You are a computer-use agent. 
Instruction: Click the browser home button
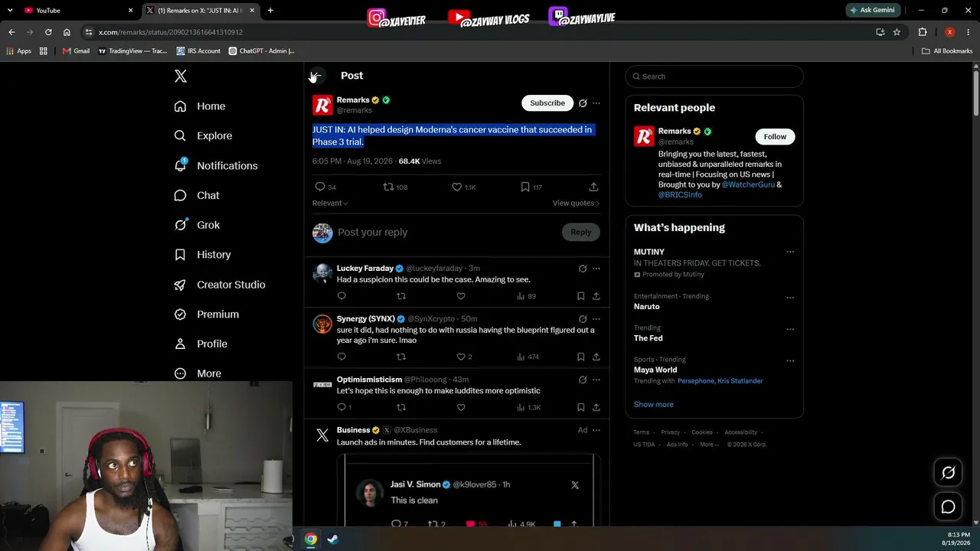click(67, 32)
